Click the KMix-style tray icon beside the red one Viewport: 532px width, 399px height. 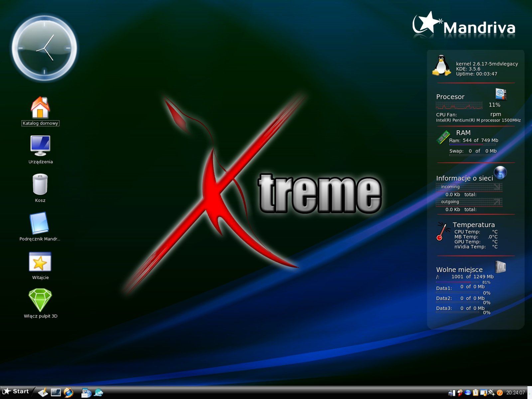click(452, 393)
